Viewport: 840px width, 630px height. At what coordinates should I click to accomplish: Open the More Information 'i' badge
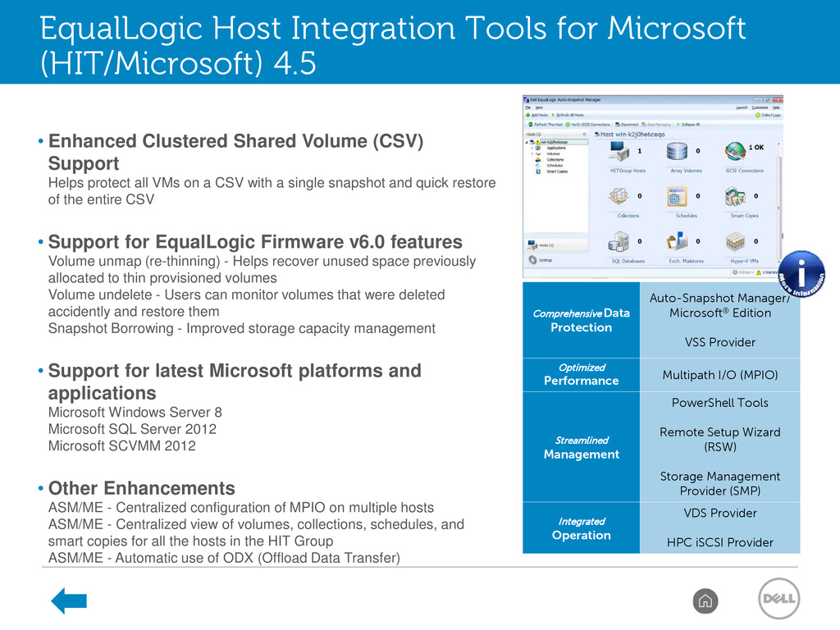coord(801,274)
